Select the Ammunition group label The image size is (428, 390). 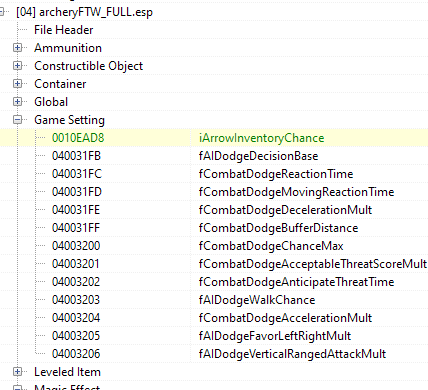tap(68, 48)
